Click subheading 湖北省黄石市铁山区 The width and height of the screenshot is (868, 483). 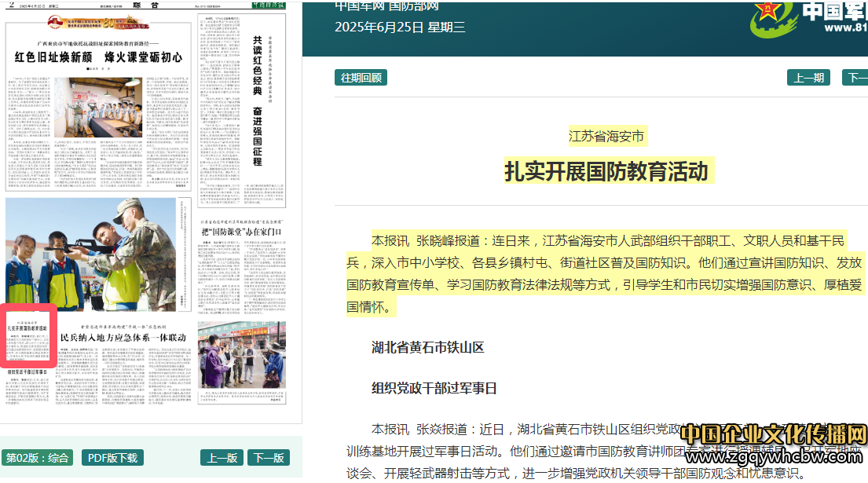tap(430, 347)
